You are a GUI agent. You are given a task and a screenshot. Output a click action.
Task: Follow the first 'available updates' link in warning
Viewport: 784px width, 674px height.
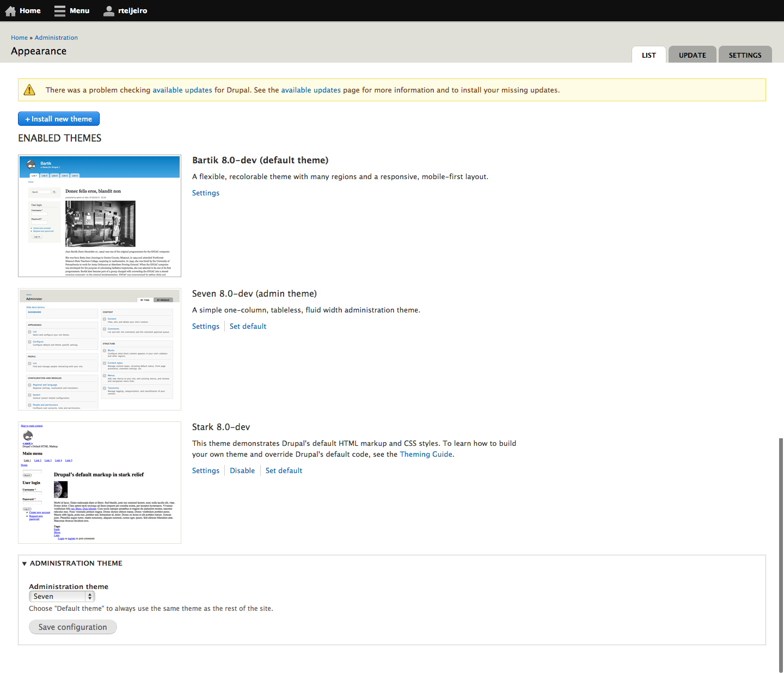182,90
